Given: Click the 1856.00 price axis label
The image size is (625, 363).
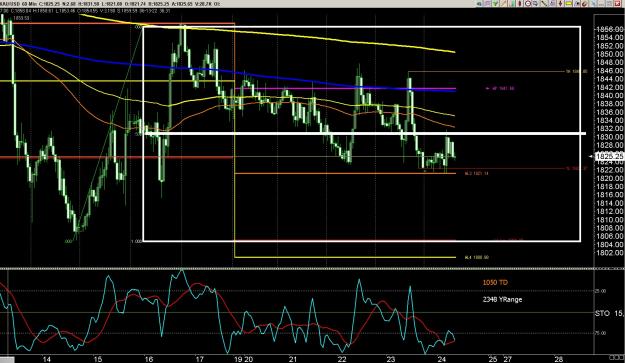Looking at the screenshot, I should 609,29.
